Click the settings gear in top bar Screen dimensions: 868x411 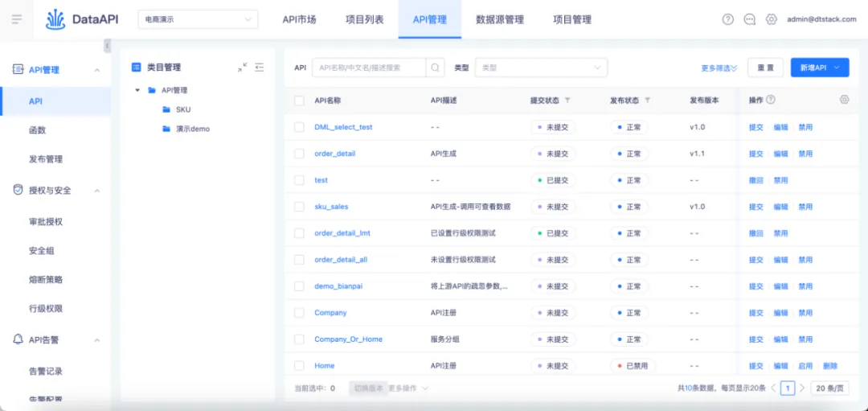pyautogui.click(x=772, y=19)
